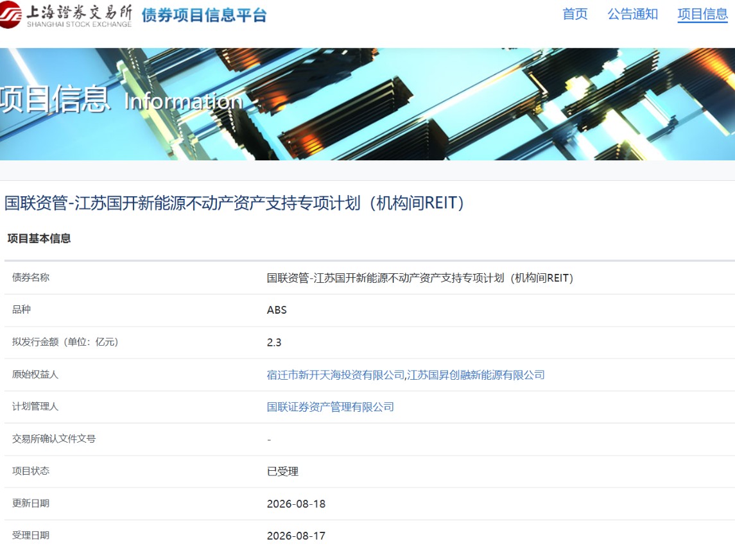Open the 公告通知 navigation tab
Image resolution: width=735 pixels, height=560 pixels.
tap(633, 14)
